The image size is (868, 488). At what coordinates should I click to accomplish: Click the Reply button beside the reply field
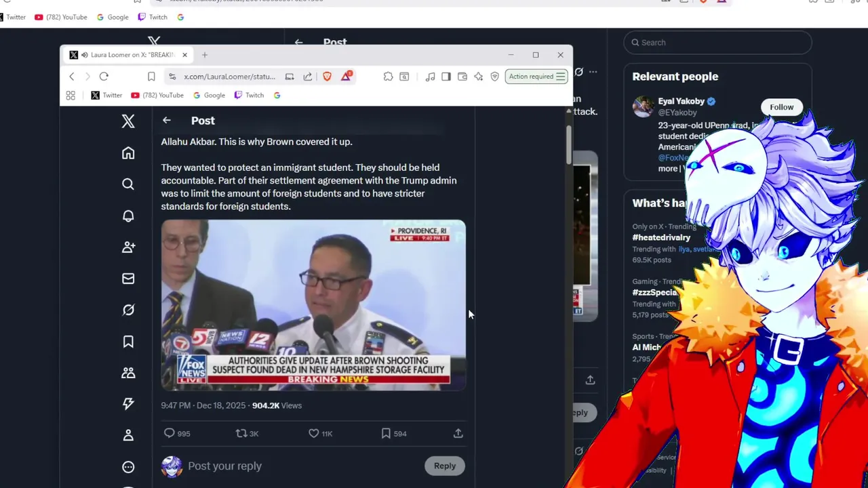pyautogui.click(x=445, y=466)
